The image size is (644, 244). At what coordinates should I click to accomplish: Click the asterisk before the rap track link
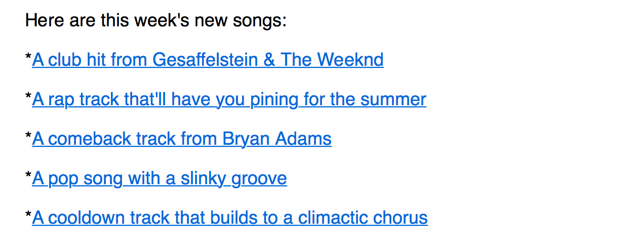pos(28,97)
